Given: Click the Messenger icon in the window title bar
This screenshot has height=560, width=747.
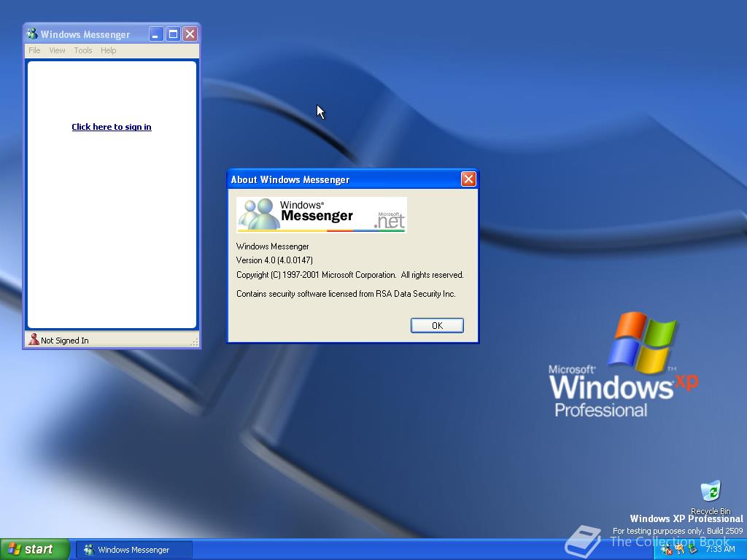Looking at the screenshot, I should (32, 34).
